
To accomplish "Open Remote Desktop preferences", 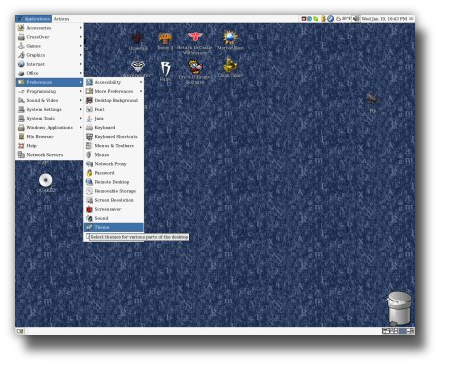I will (x=114, y=182).
